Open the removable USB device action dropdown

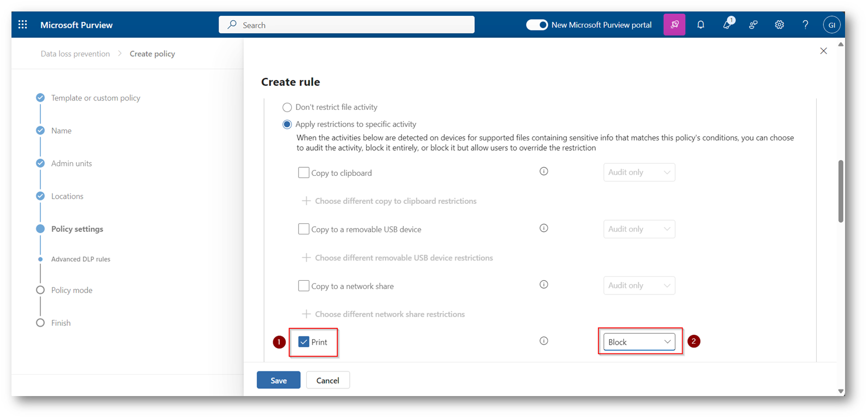pyautogui.click(x=638, y=229)
